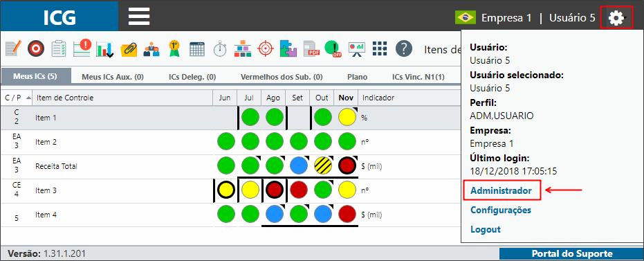
Task: Click the Brazil flag language selector
Action: [466, 18]
